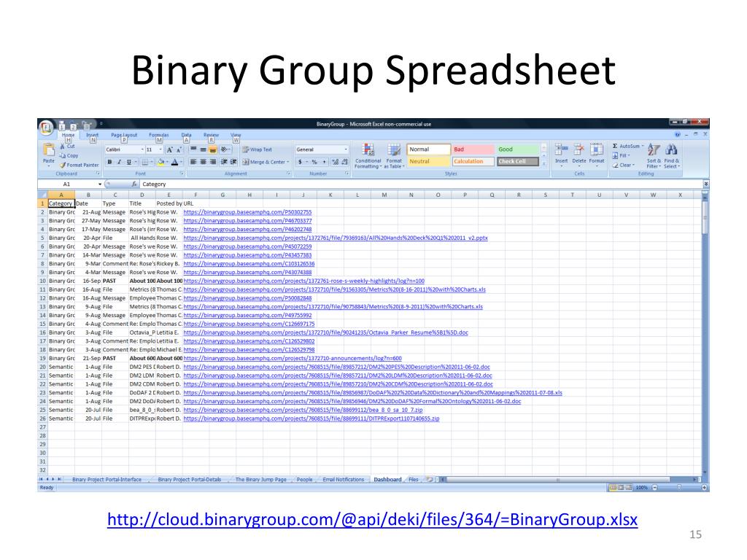Screen dimensions: 747x560
Task: Open the Office button menu
Action: click(46, 127)
